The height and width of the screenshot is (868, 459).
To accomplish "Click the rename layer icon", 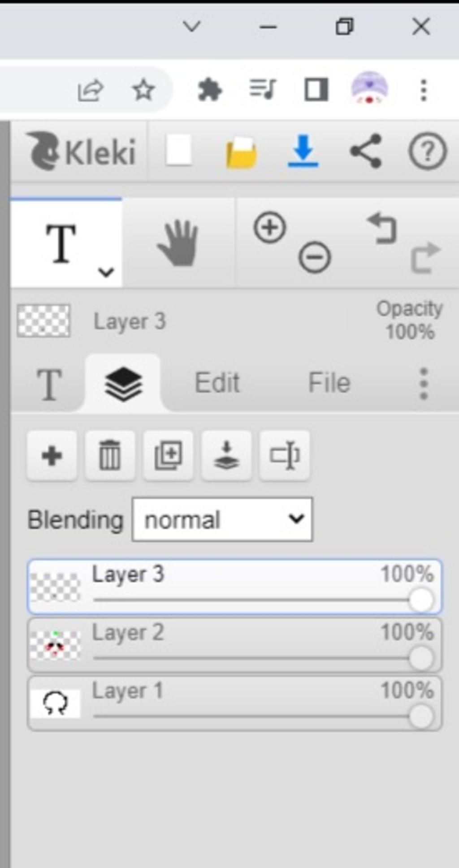I will 285,456.
